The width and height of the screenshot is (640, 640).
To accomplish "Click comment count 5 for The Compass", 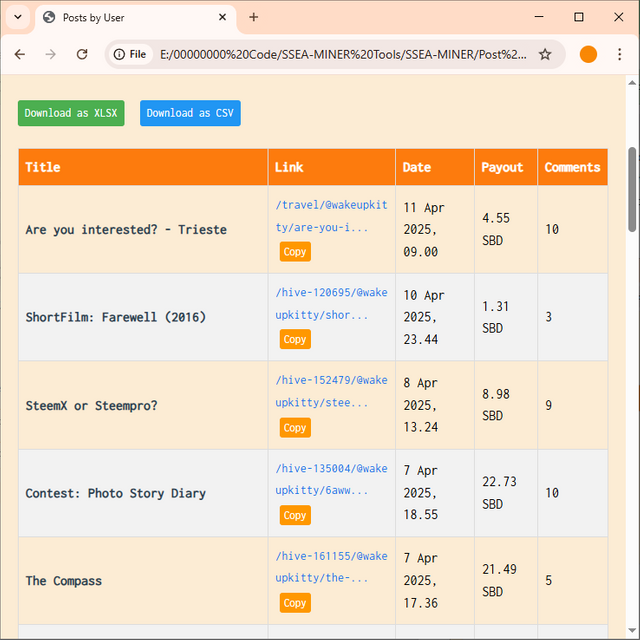I will (x=549, y=580).
